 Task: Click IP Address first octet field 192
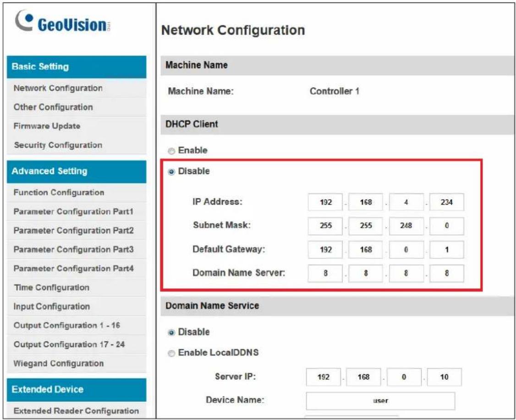click(325, 202)
